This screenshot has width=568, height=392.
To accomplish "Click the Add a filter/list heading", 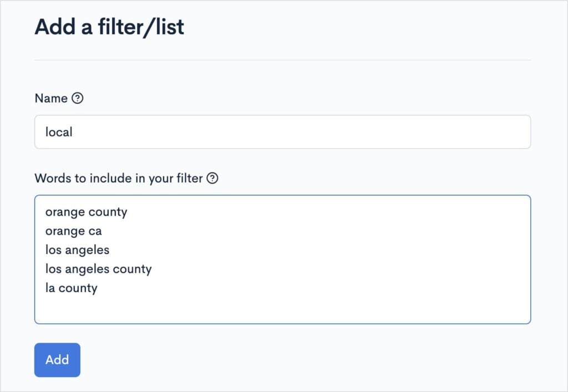I will click(x=109, y=27).
